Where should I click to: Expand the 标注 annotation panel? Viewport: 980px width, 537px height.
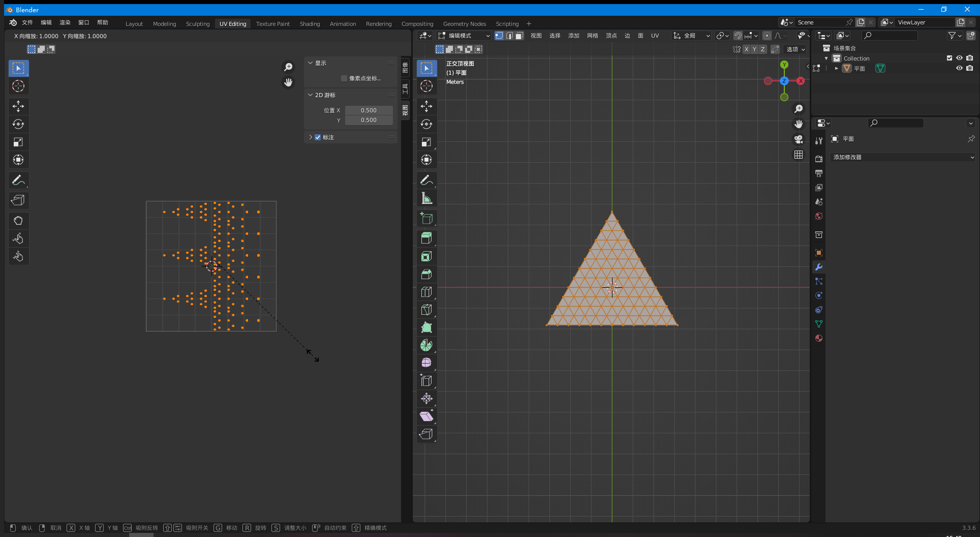tap(311, 137)
